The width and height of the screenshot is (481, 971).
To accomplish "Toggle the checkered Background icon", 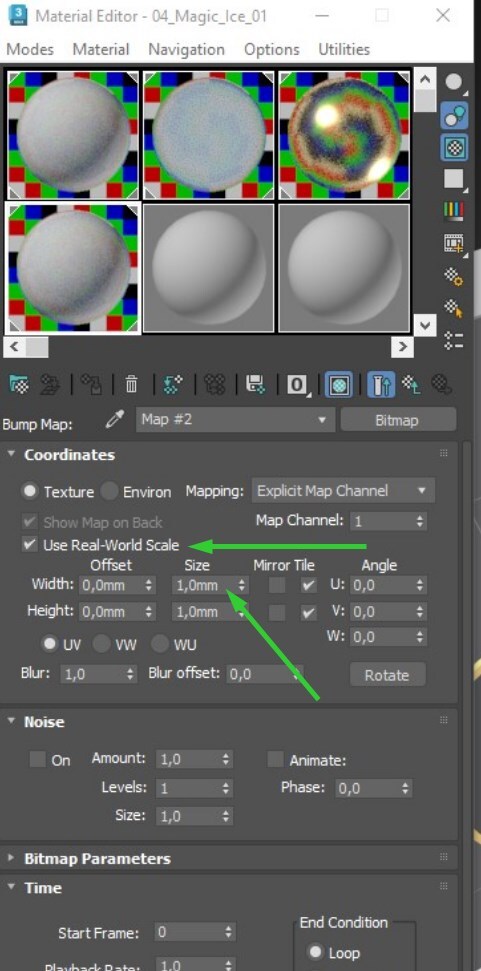I will pos(454,148).
